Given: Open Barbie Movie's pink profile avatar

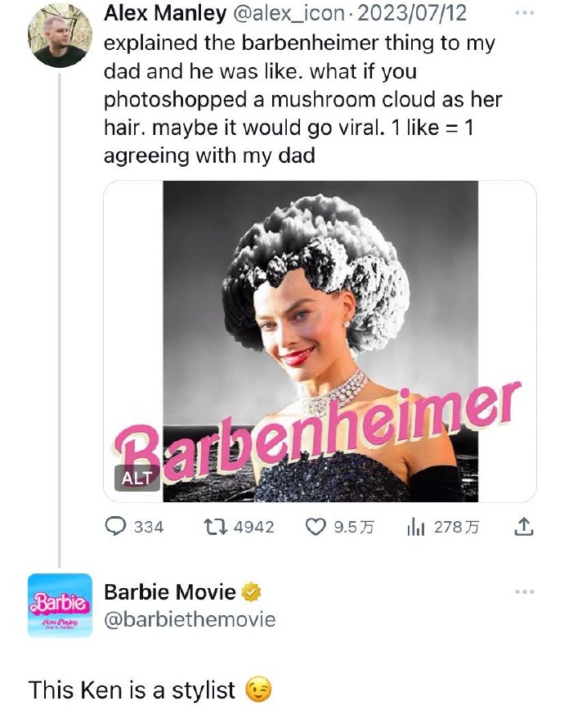Looking at the screenshot, I should pos(60,605).
